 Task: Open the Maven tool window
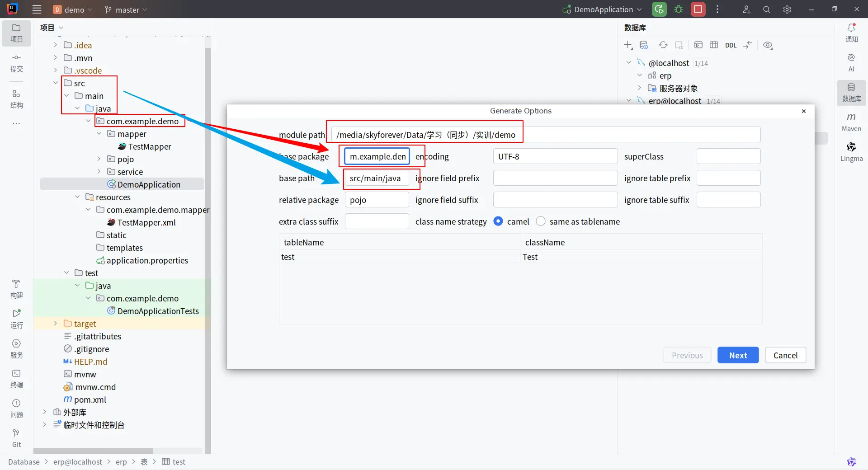coord(851,122)
